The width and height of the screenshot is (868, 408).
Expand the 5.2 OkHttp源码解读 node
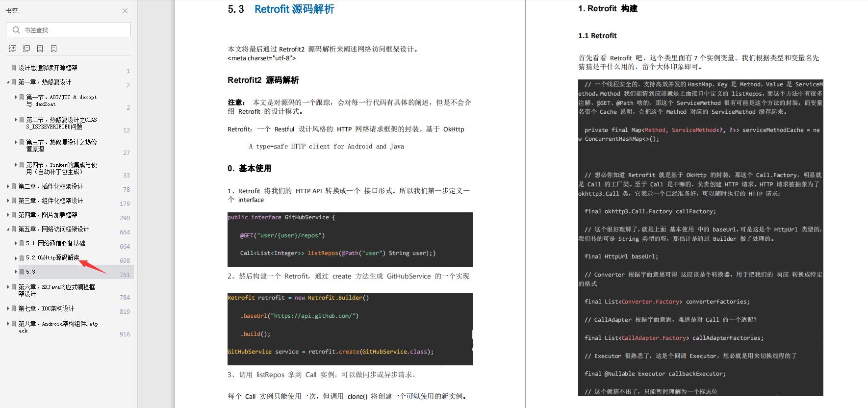click(16, 257)
